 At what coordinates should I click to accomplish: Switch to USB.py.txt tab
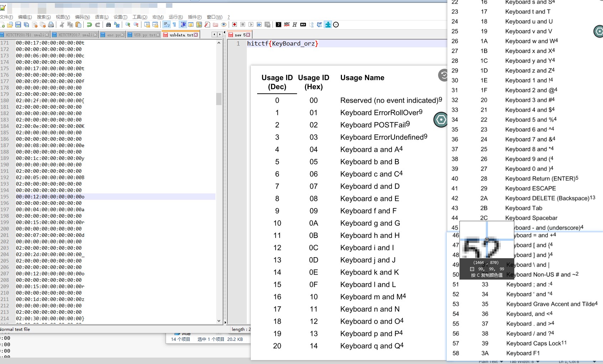(x=144, y=35)
